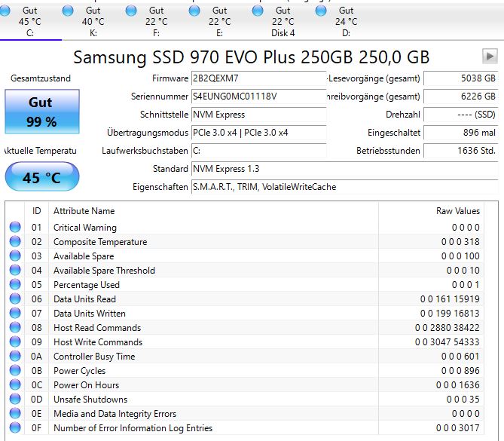Click the 5038 GB total reads value
Image resolution: width=504 pixels, height=441 pixels.
coord(460,78)
